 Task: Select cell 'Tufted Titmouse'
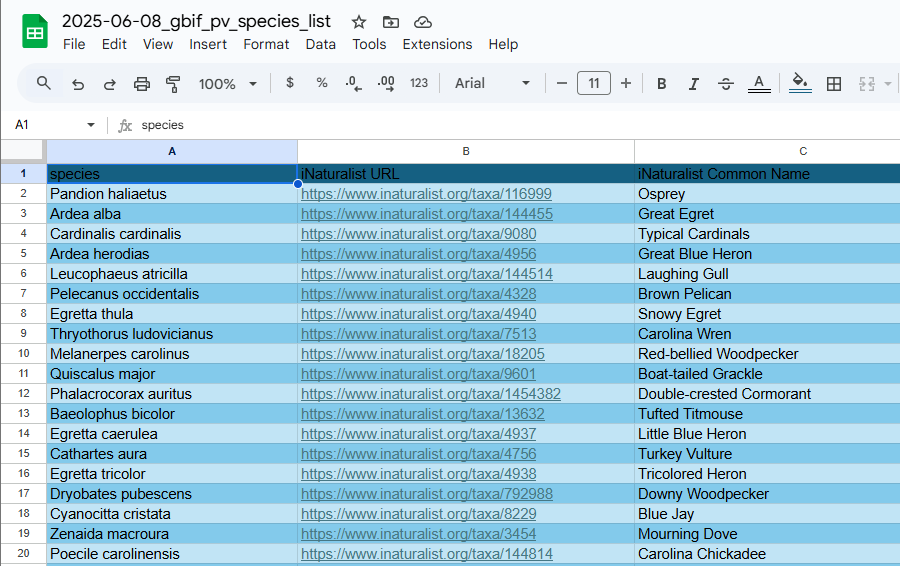point(767,414)
